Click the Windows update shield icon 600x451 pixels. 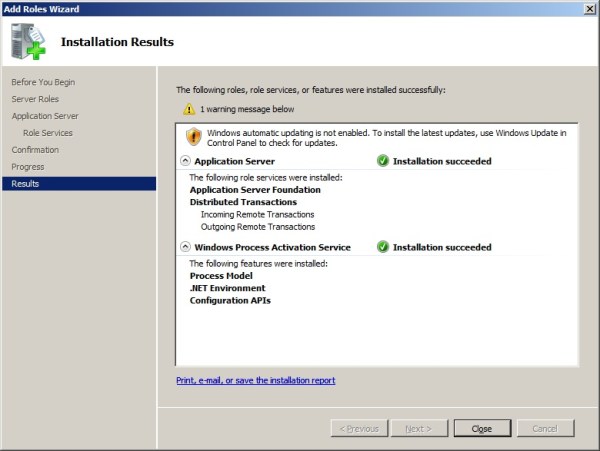click(194, 136)
